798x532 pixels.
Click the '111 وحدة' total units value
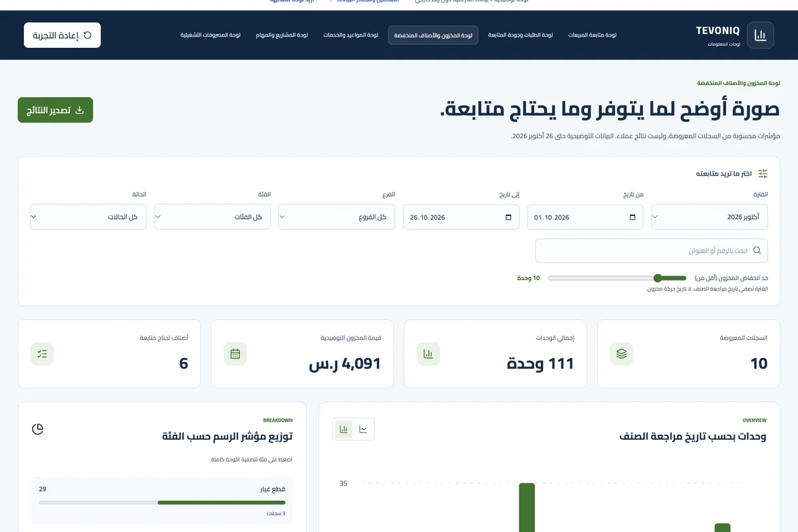click(x=541, y=363)
